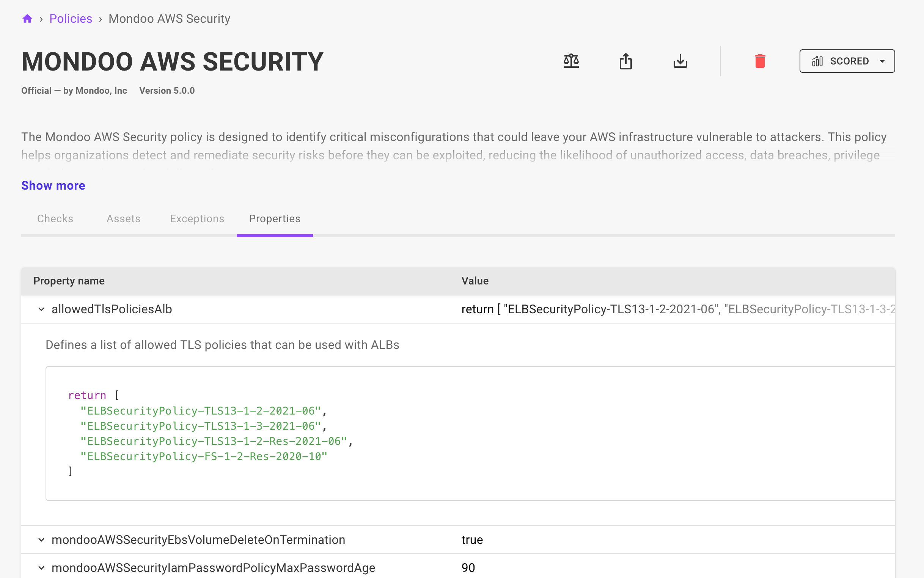Viewport: 924px width, 578px height.
Task: Share the policy using the share icon
Action: point(625,61)
